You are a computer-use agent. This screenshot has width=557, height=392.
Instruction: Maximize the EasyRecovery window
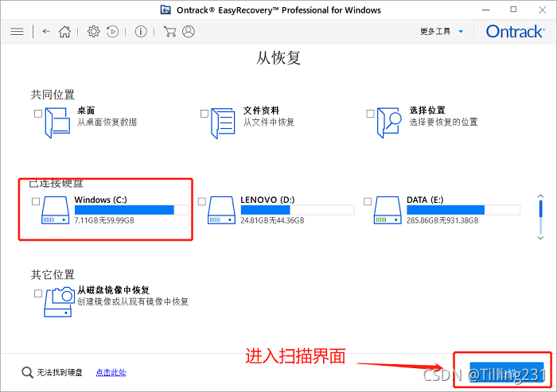tap(513, 10)
